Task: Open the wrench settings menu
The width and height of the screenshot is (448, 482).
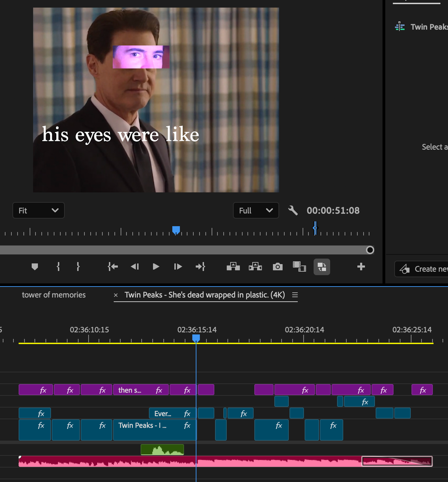Action: (293, 210)
